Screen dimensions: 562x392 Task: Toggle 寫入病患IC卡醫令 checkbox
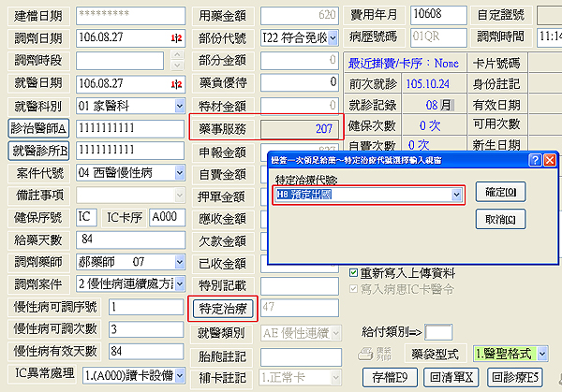pos(353,288)
